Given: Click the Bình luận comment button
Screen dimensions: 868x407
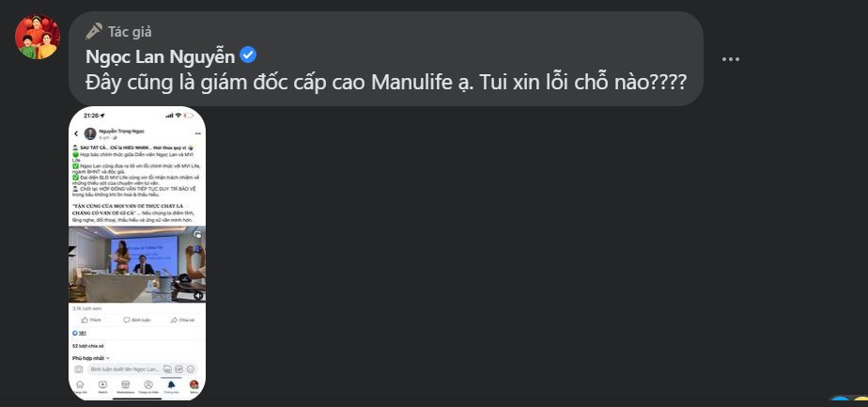Looking at the screenshot, I should coord(137,321).
